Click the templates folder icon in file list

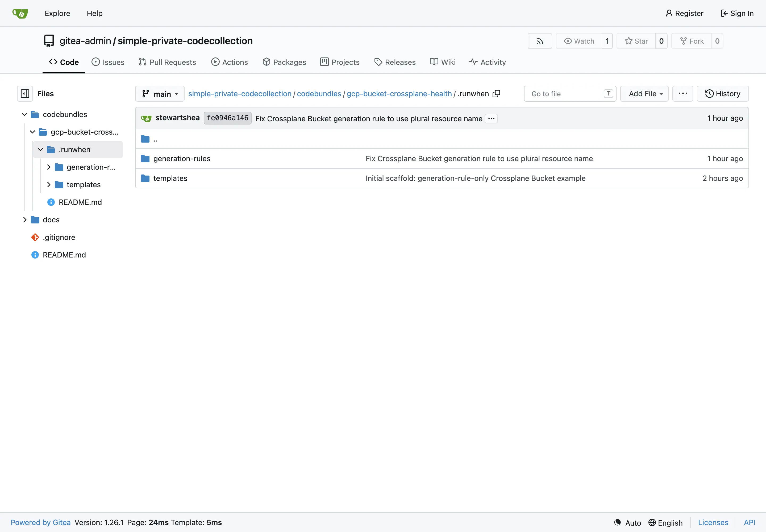pyautogui.click(x=145, y=178)
